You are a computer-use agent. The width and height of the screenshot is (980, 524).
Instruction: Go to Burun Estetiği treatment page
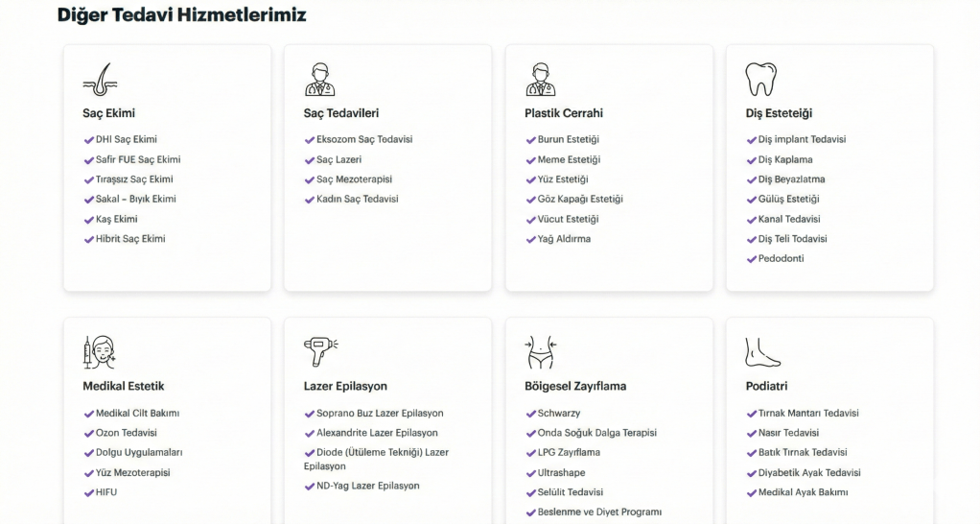tap(568, 140)
